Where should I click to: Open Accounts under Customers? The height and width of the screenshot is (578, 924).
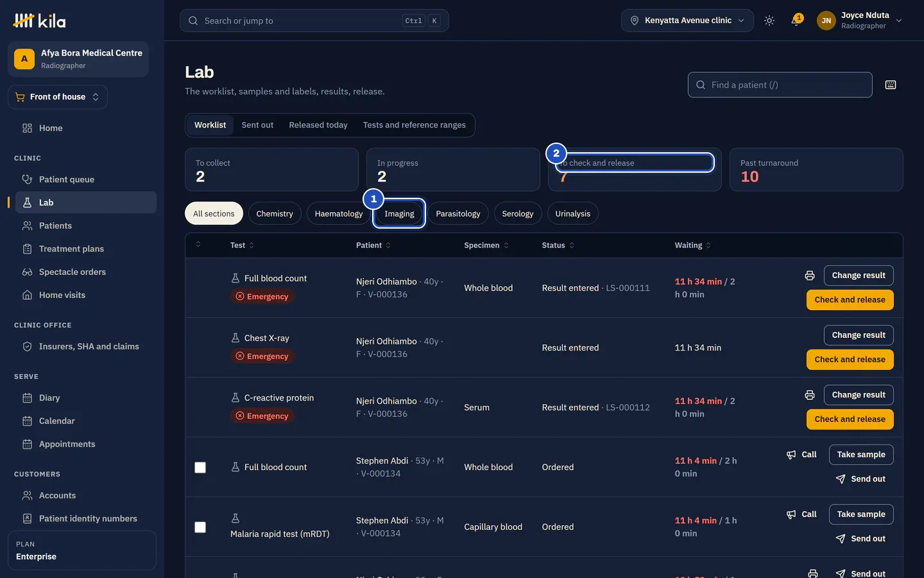coord(86,495)
